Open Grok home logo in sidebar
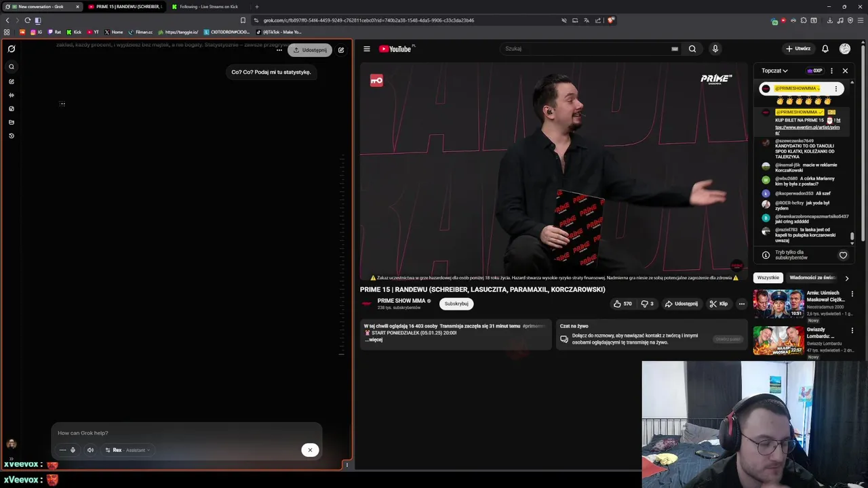868x488 pixels. pyautogui.click(x=12, y=49)
